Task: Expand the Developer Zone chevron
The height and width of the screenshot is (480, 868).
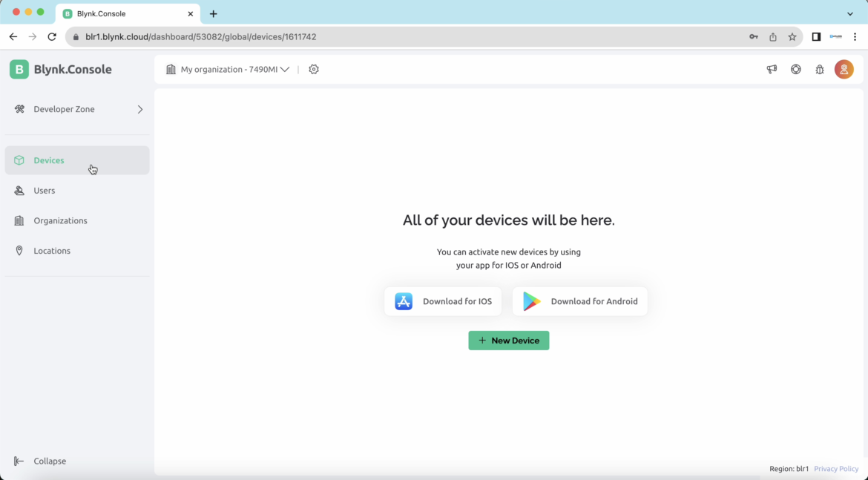Action: (x=140, y=108)
